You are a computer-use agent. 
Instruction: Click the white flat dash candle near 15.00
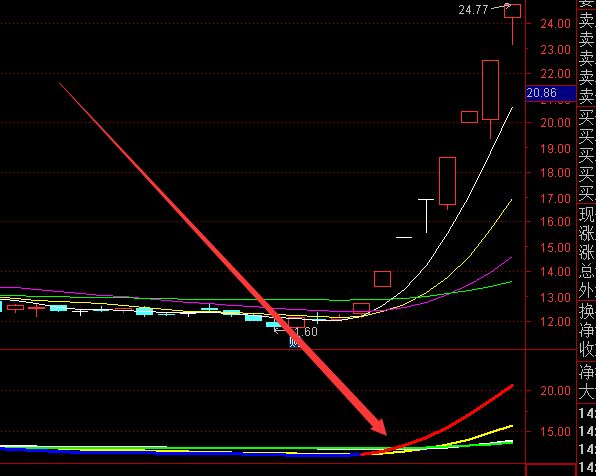pos(404,237)
